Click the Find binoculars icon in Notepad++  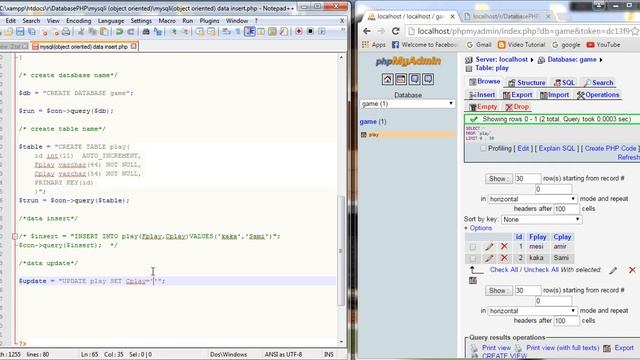pos(146,31)
